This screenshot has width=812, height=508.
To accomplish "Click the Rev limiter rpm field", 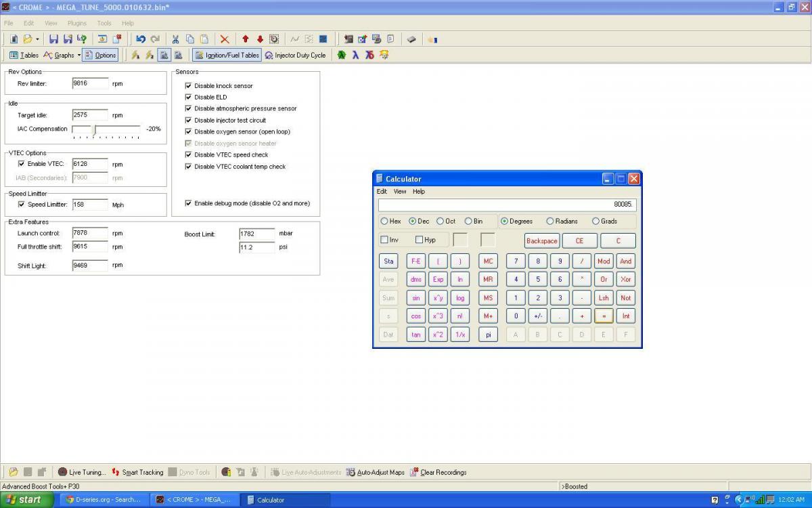I will (x=89, y=83).
